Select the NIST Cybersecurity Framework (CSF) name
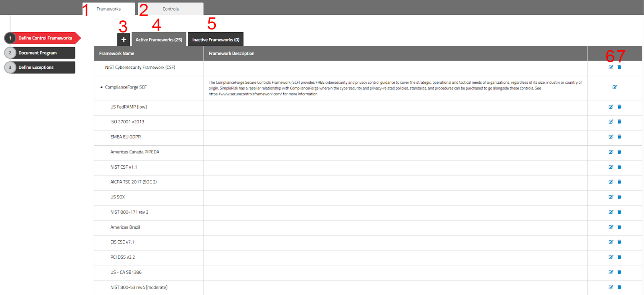Image resolution: width=644 pixels, height=295 pixels. tap(140, 67)
